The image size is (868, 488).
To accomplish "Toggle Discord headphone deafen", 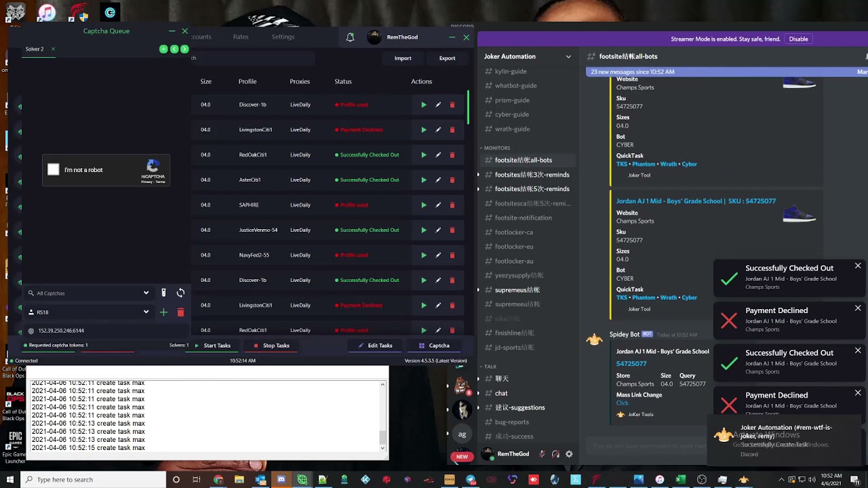I will (x=555, y=454).
